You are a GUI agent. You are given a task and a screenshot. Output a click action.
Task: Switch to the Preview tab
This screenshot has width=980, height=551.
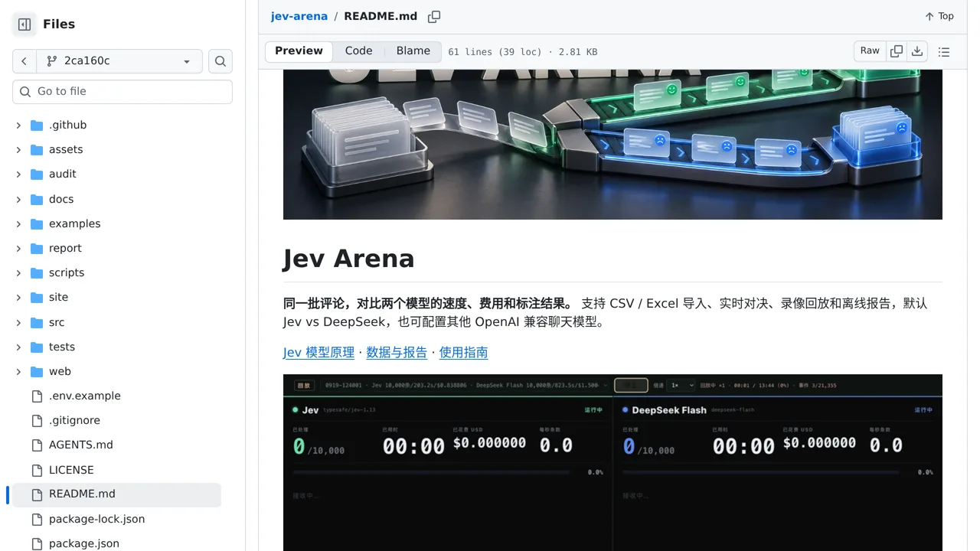tap(299, 51)
